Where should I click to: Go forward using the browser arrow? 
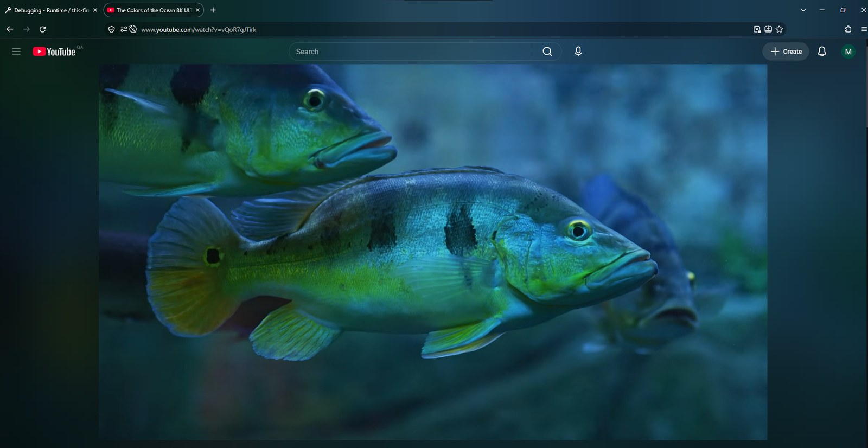[x=26, y=29]
